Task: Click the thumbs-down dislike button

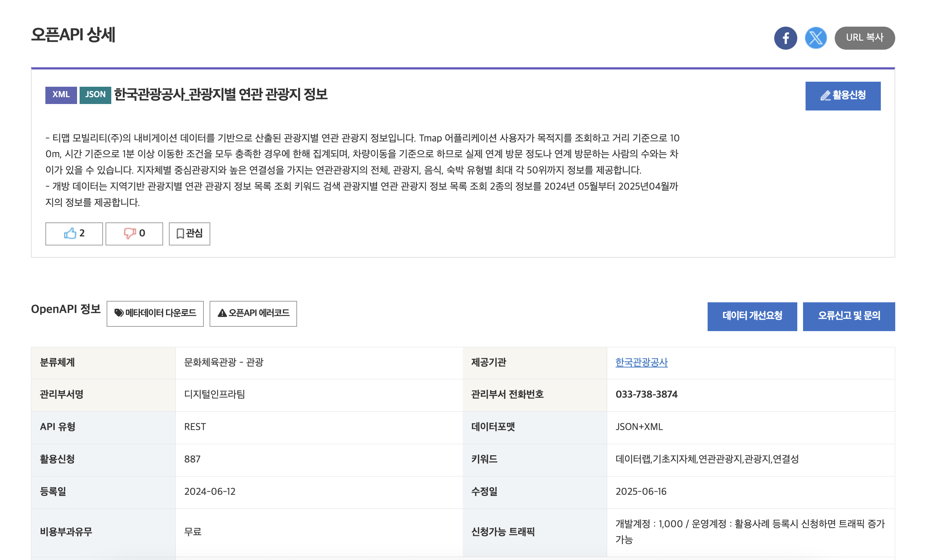Action: [134, 234]
